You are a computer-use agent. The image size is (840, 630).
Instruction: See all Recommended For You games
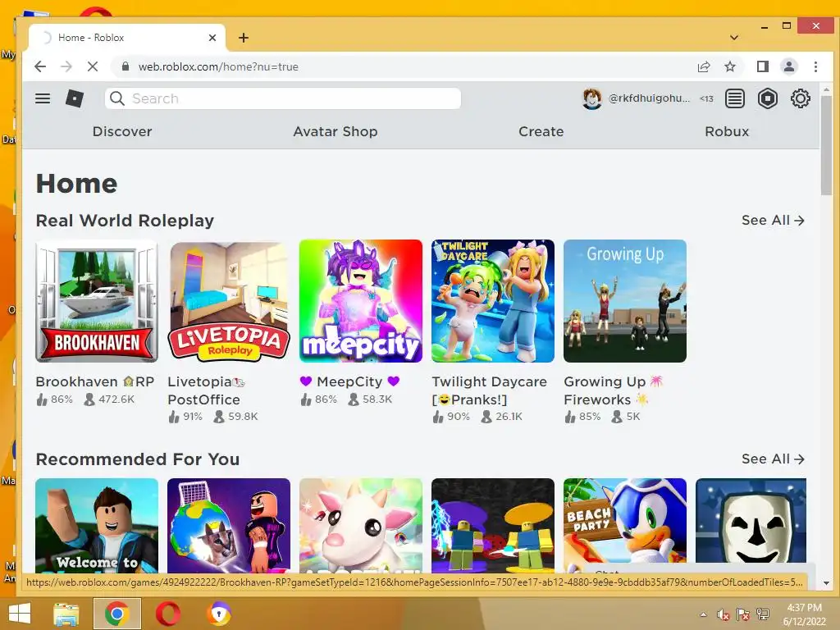tap(773, 459)
